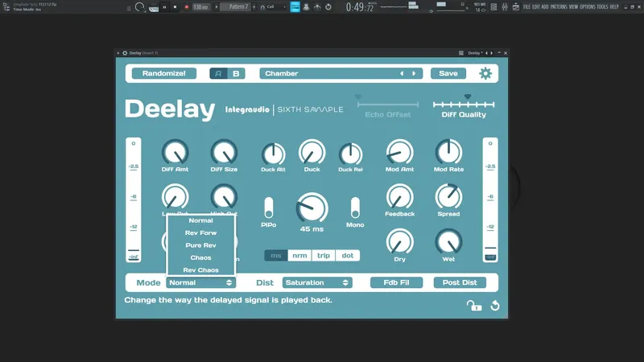Open plugin options gear in Deelay title bar
The image size is (644, 362).
[125, 53]
